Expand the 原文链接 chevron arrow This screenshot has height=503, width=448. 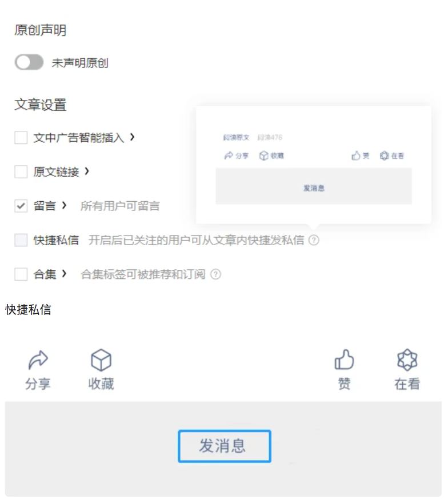[87, 171]
